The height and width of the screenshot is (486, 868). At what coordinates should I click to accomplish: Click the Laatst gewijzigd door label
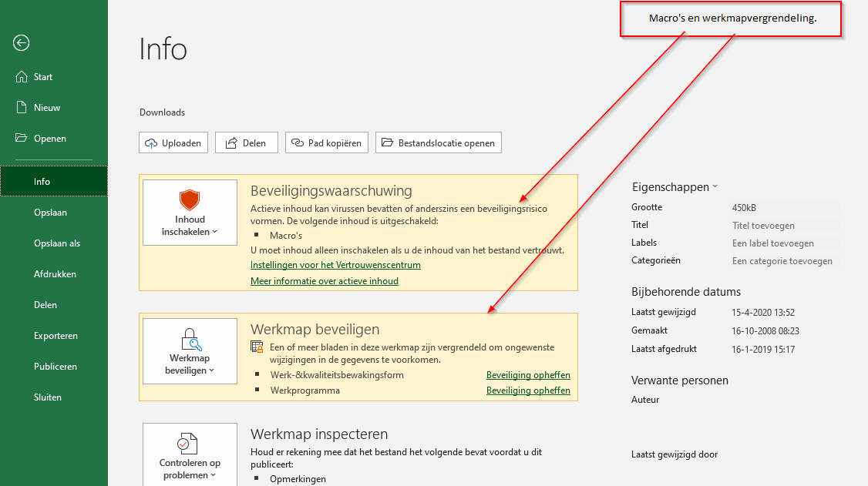(x=675, y=454)
